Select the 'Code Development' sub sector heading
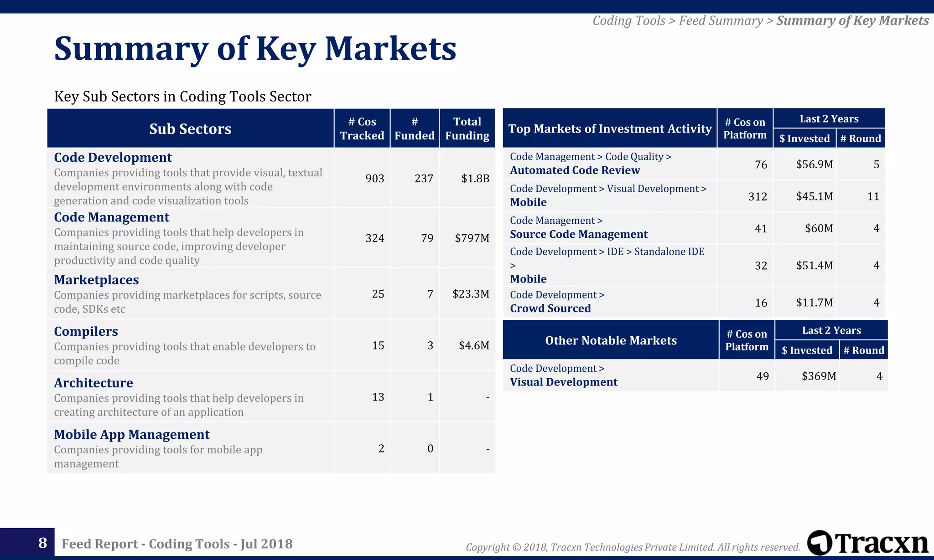Viewport: 934px width, 560px height. coord(113,157)
